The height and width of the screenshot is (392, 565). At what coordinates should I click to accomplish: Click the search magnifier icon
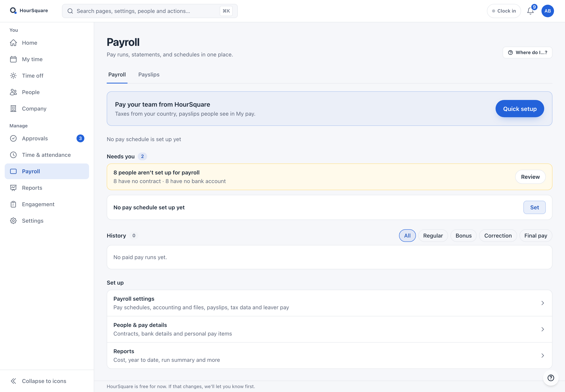point(70,11)
